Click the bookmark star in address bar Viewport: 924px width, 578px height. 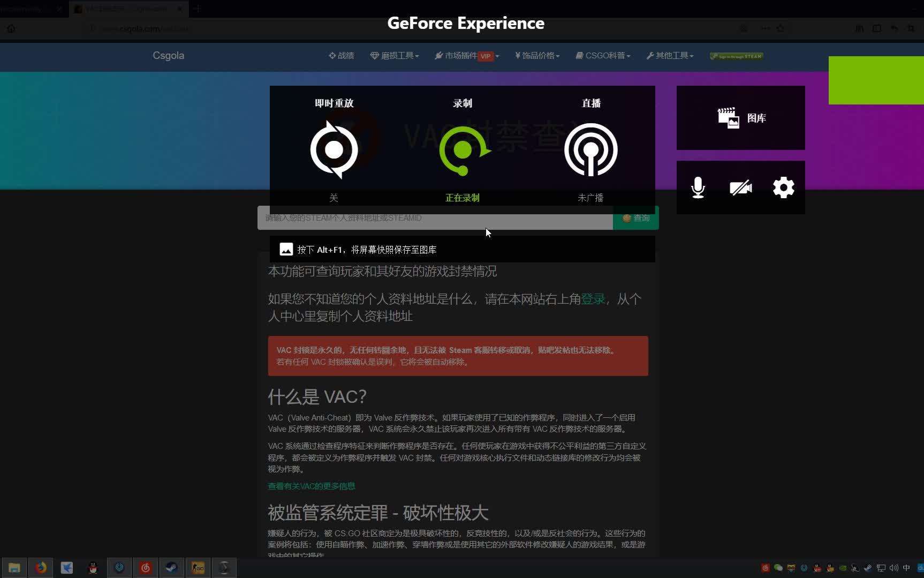781,28
